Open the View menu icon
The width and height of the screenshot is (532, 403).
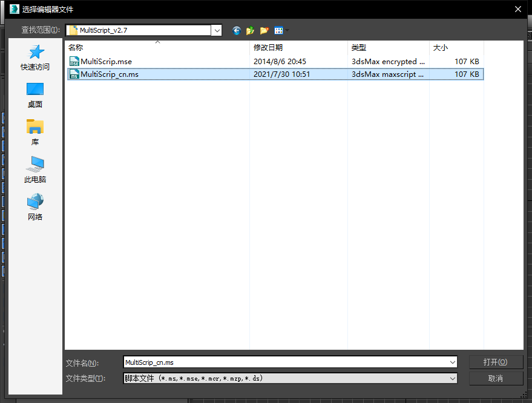point(279,30)
